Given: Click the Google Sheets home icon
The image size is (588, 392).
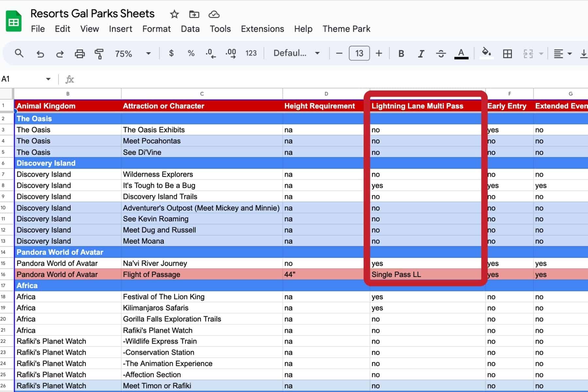Looking at the screenshot, I should 14,21.
